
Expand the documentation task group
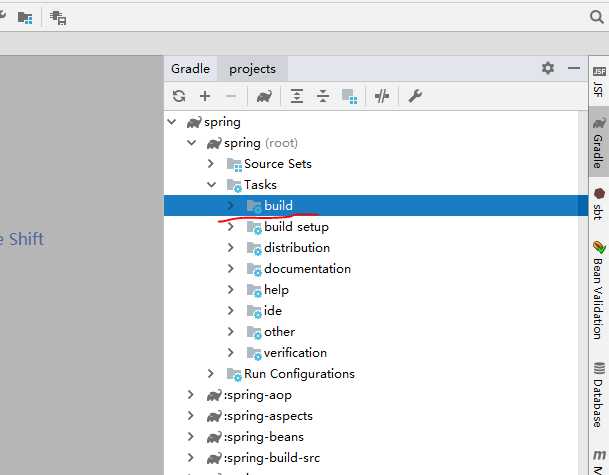point(231,268)
